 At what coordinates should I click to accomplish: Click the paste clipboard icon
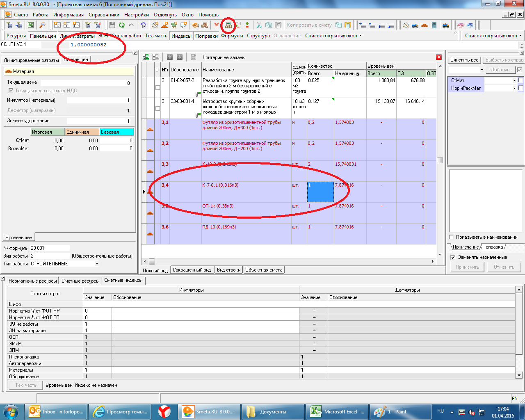click(x=278, y=25)
